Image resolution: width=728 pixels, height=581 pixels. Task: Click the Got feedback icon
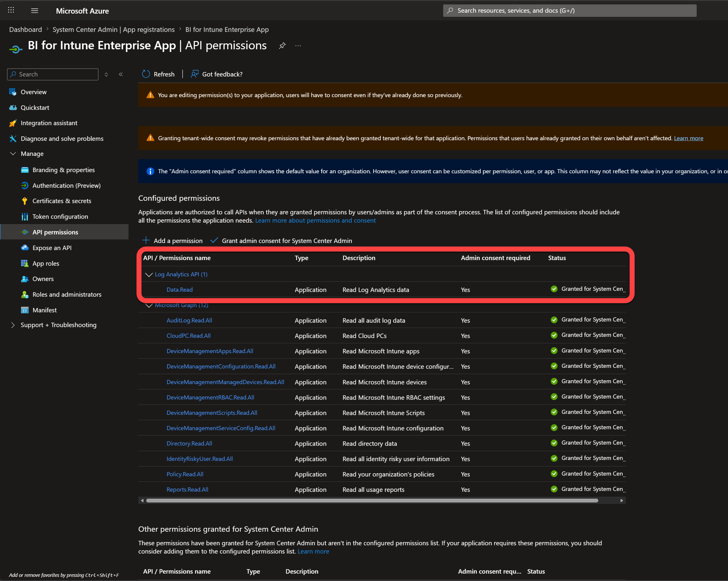[194, 74]
